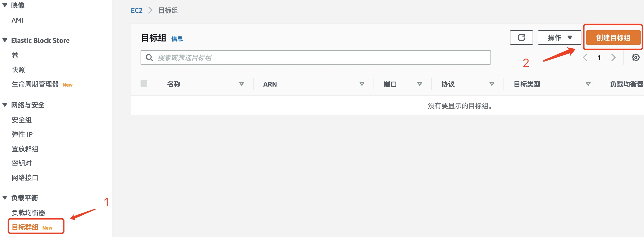The image size is (644, 237).
Task: Sort by the 协议 column arrow
Action: pos(491,84)
